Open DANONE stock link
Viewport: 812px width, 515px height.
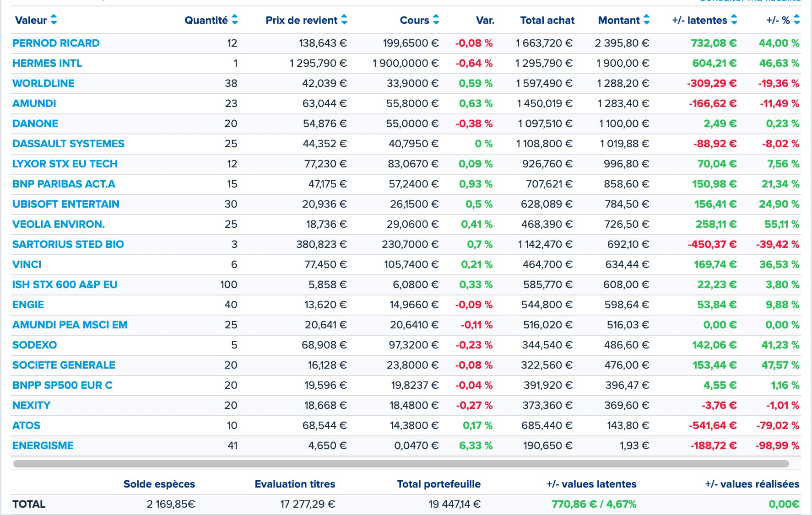tap(35, 123)
